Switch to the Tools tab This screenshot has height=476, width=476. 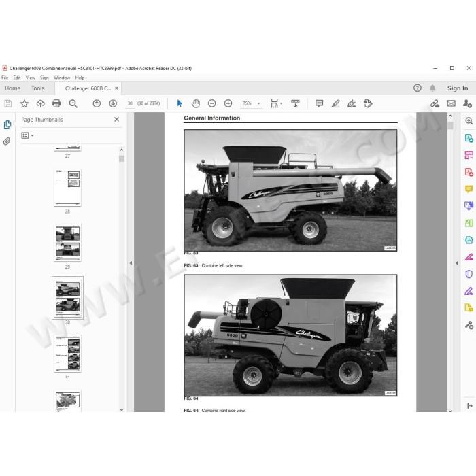click(37, 88)
